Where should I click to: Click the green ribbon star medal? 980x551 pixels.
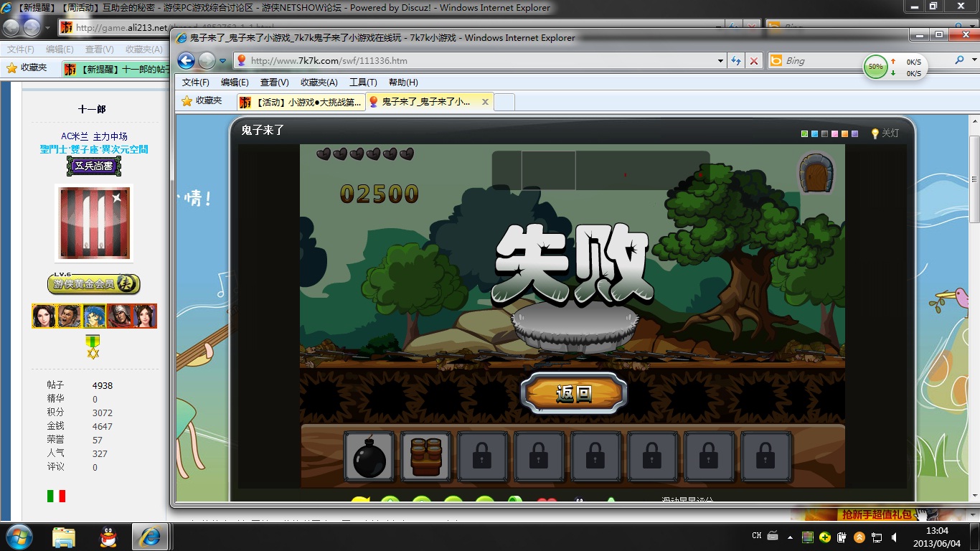point(93,347)
